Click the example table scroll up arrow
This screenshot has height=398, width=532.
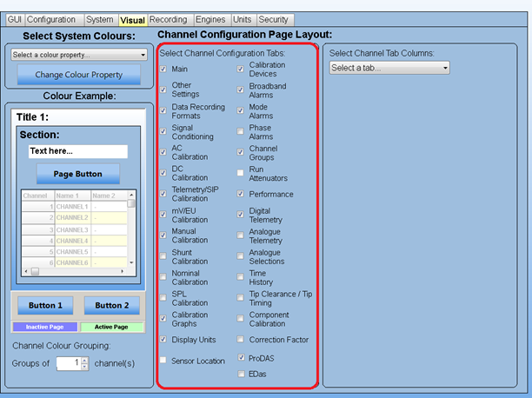131,196
